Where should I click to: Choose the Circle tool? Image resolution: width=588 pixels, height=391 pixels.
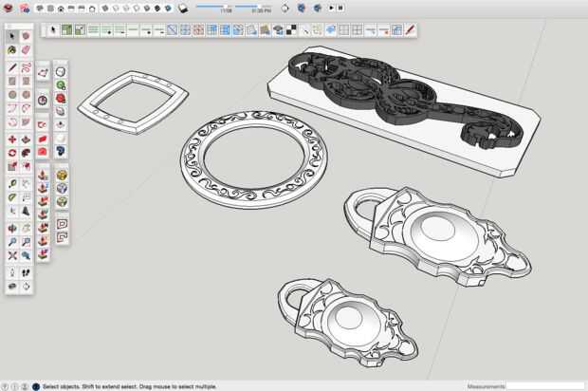click(12, 95)
